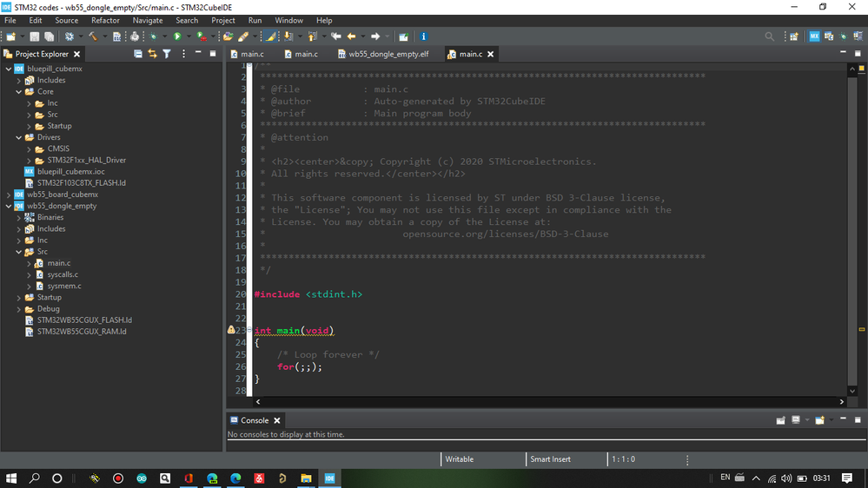
Task: Expand the wb55_board_cubemx project
Action: 9,195
